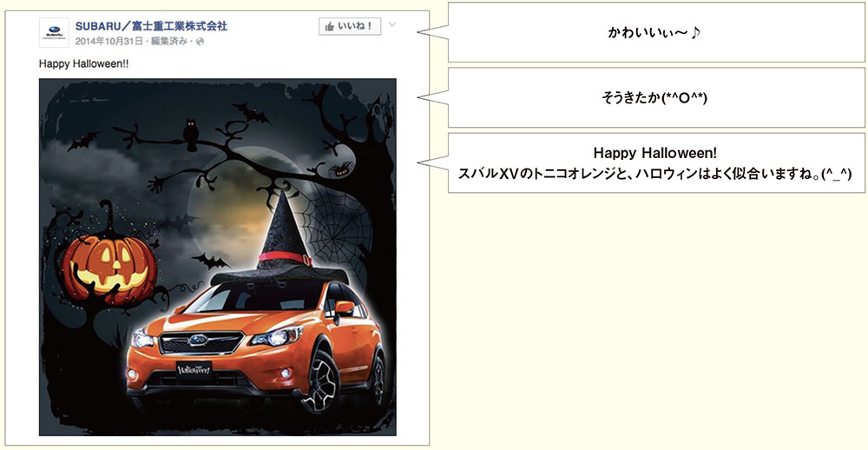The height and width of the screenshot is (450, 868).
Task: Click the そうきたか comment bubble
Action: [x=656, y=97]
